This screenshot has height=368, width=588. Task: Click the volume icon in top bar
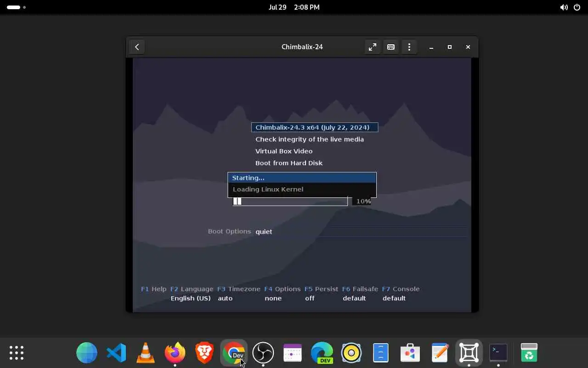click(564, 7)
